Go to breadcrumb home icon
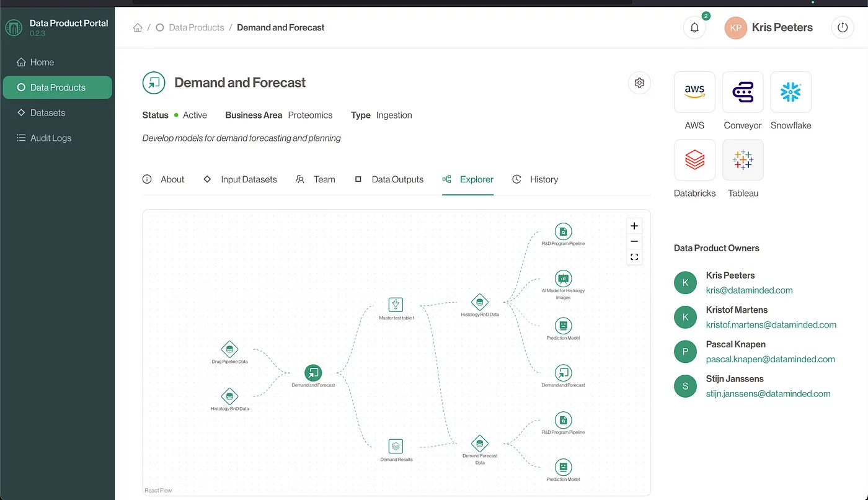This screenshot has width=868, height=500. [x=138, y=27]
